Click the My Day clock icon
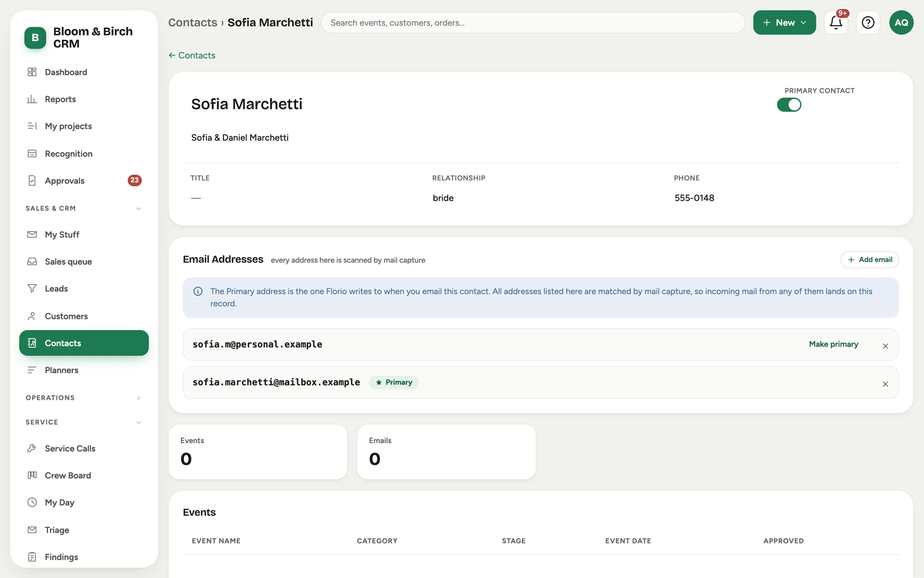This screenshot has height=578, width=924. (x=32, y=502)
